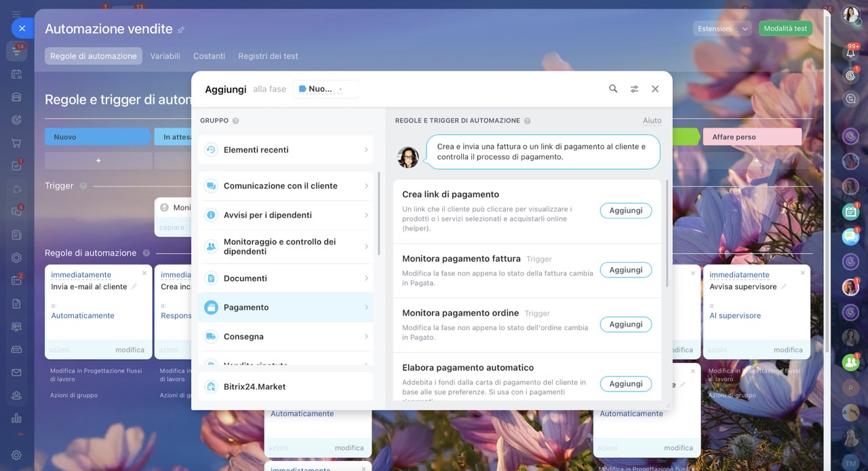
Task: Close the Aggiungi dialog
Action: [x=655, y=89]
